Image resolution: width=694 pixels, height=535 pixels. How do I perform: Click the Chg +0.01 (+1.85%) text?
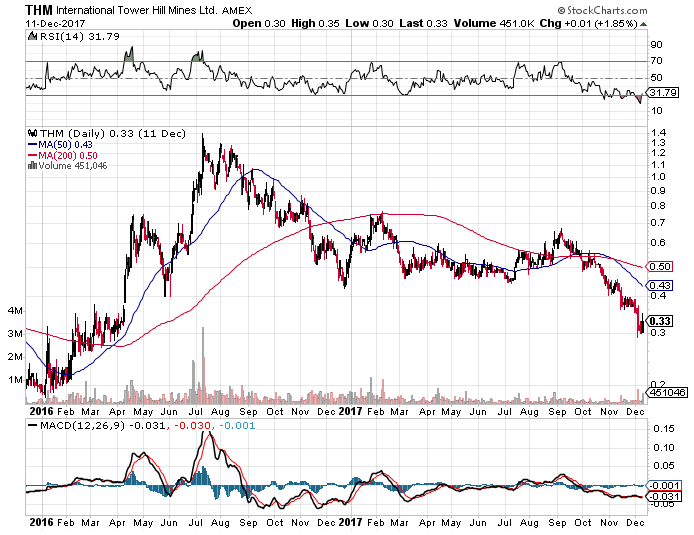point(588,23)
